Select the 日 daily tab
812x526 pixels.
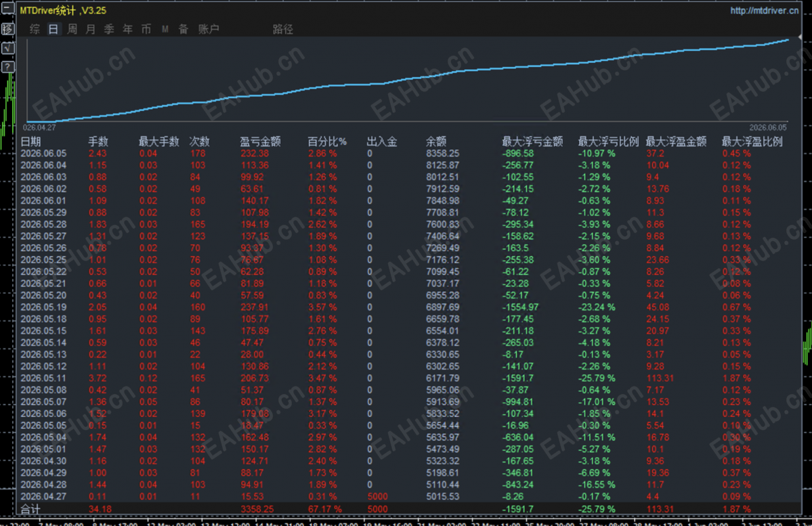click(x=54, y=29)
